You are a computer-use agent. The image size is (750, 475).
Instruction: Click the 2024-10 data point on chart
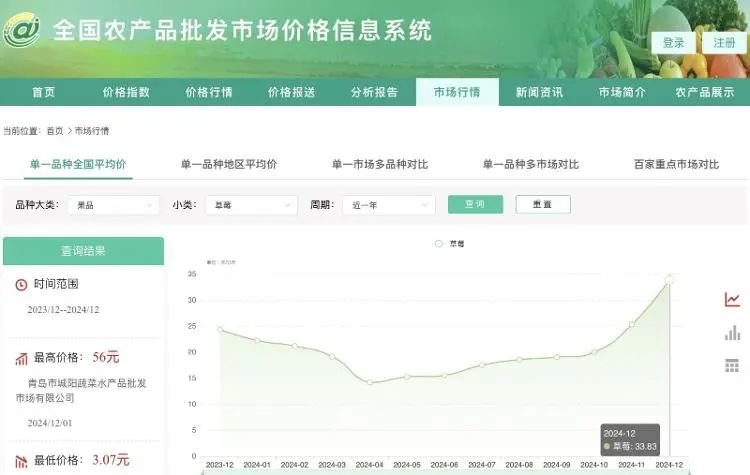click(595, 353)
